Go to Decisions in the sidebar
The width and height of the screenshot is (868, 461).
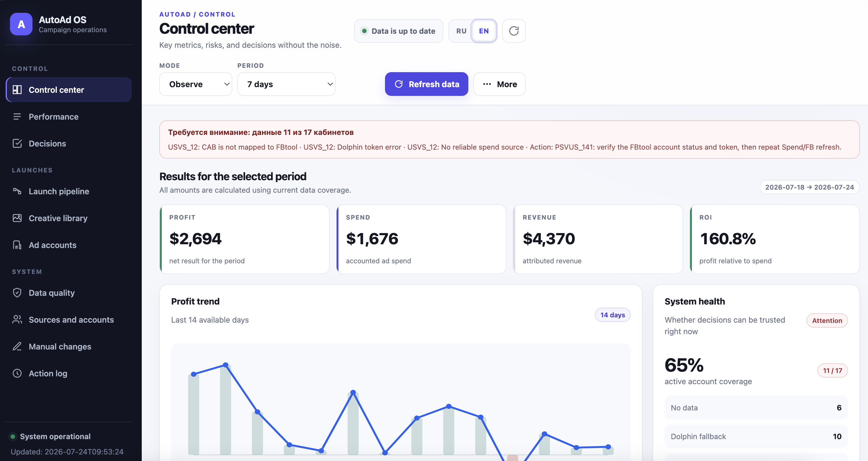click(x=69, y=144)
